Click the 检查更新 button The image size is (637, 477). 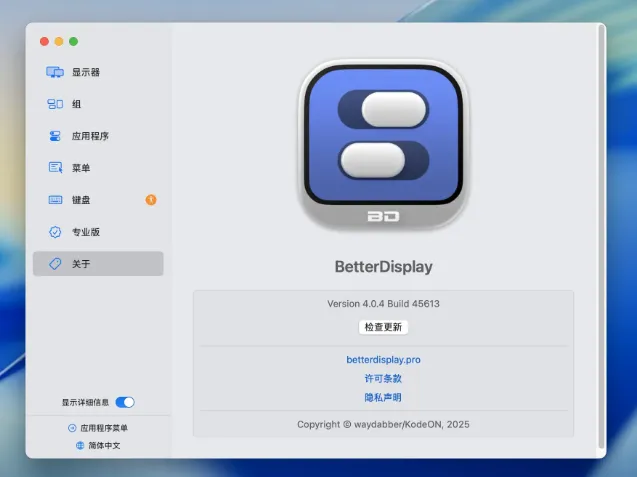pos(383,327)
